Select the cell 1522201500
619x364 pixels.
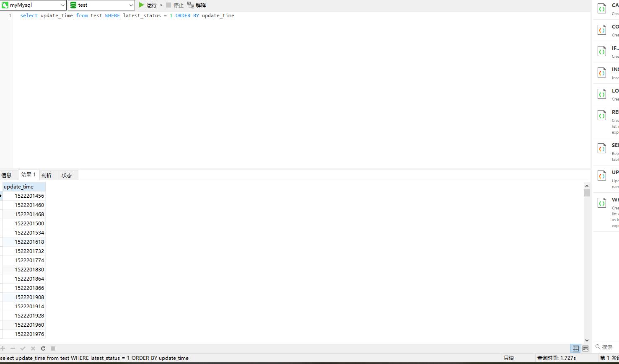[x=24, y=224]
